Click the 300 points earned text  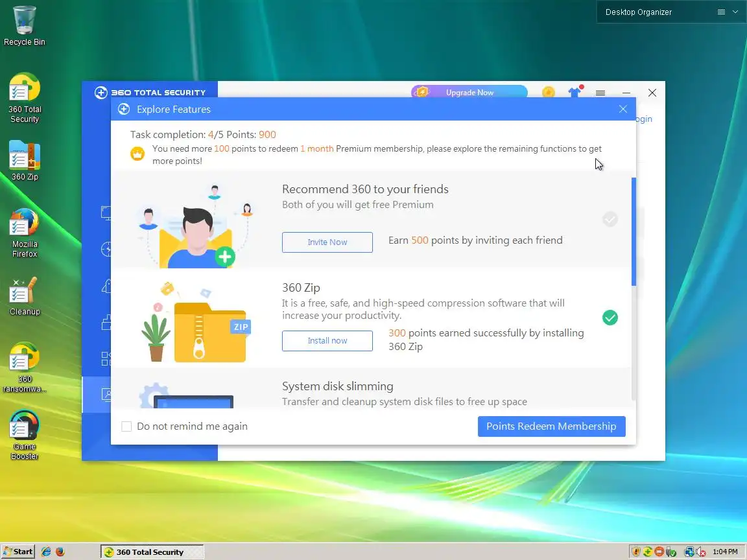(486, 340)
